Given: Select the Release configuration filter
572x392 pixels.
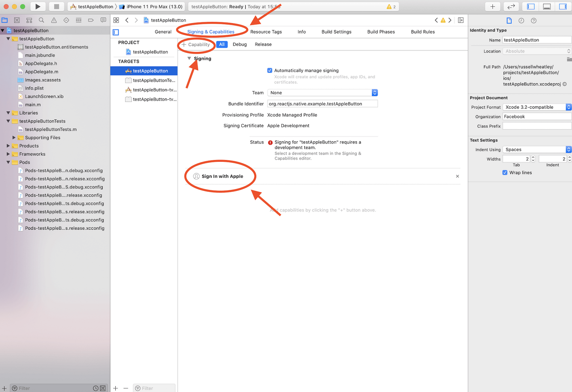Looking at the screenshot, I should [263, 44].
